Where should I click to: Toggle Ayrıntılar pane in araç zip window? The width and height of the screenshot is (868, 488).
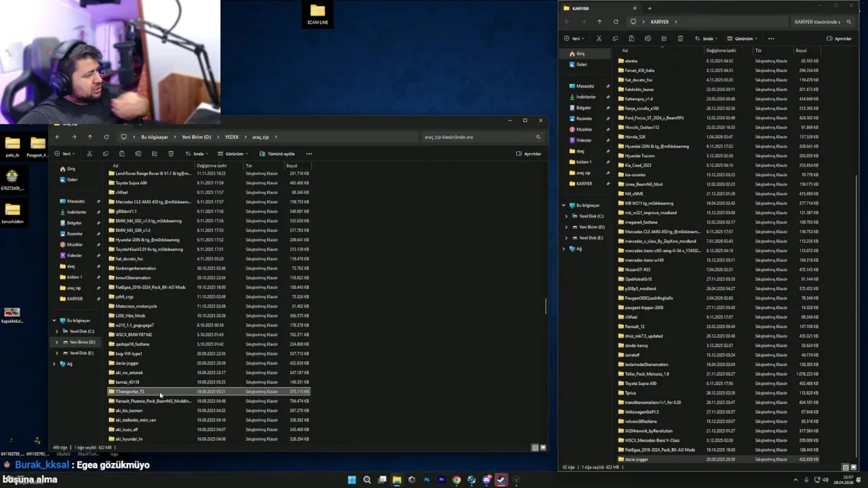pyautogui.click(x=529, y=154)
